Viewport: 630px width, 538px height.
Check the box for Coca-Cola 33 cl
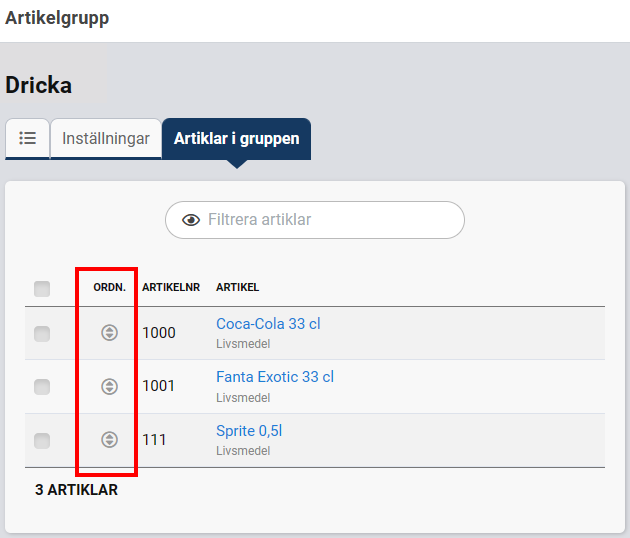[x=42, y=334]
